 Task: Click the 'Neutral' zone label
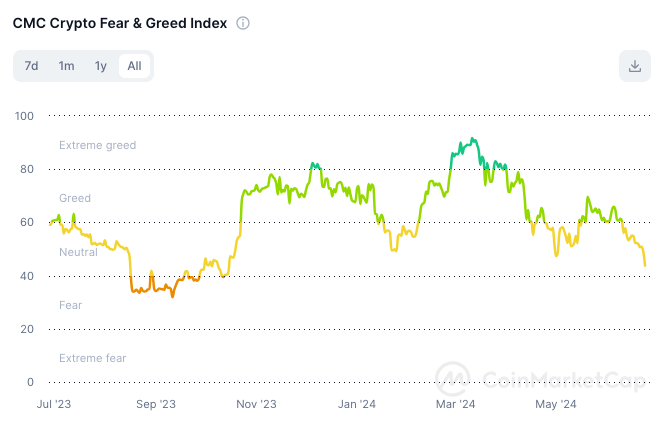[x=78, y=252]
